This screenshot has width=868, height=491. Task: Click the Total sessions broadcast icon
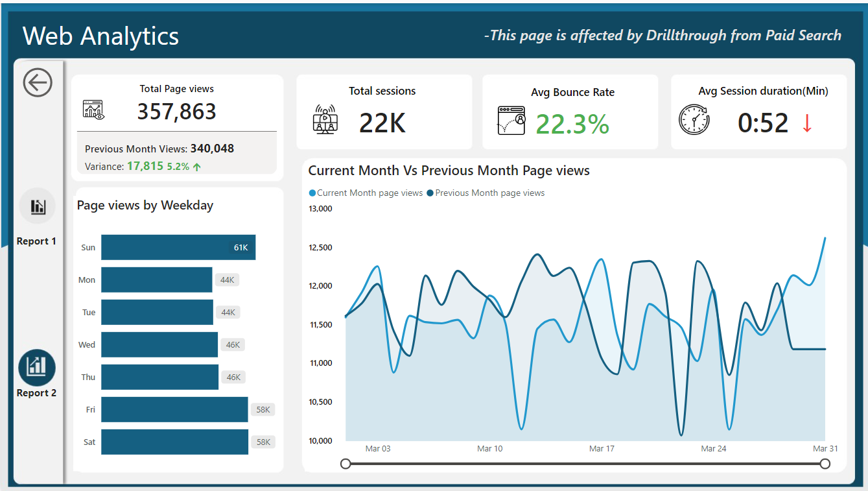click(324, 120)
